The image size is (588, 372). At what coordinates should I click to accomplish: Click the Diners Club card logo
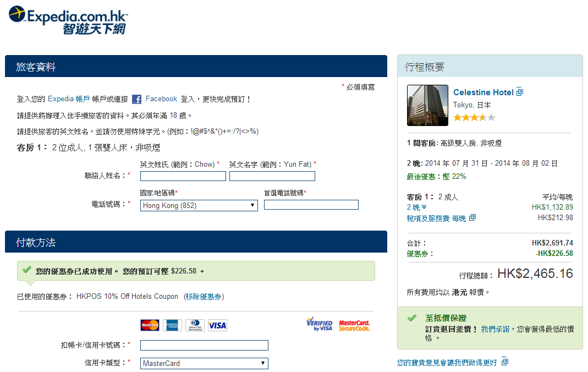(x=195, y=325)
